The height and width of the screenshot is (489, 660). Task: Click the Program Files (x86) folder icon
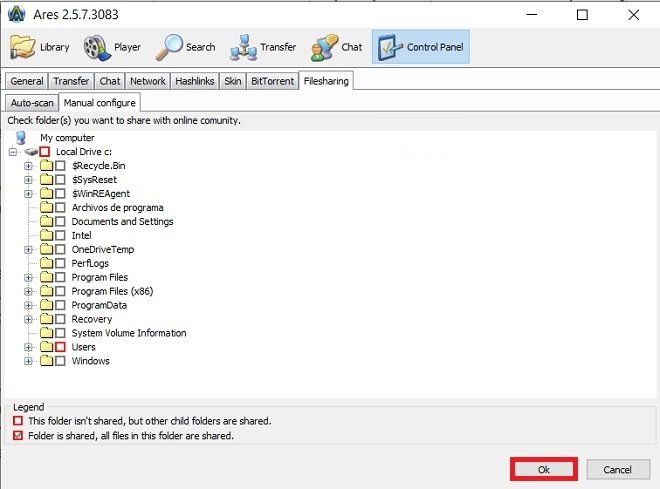coord(46,291)
